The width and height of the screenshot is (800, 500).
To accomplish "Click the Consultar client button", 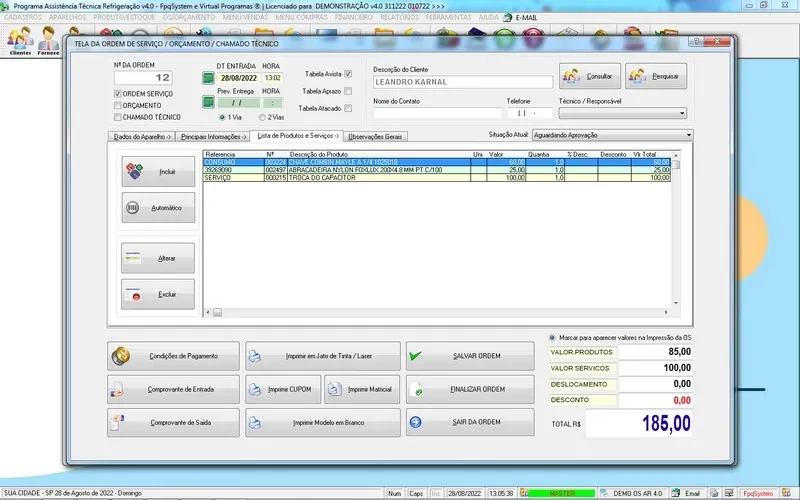I will 588,76.
